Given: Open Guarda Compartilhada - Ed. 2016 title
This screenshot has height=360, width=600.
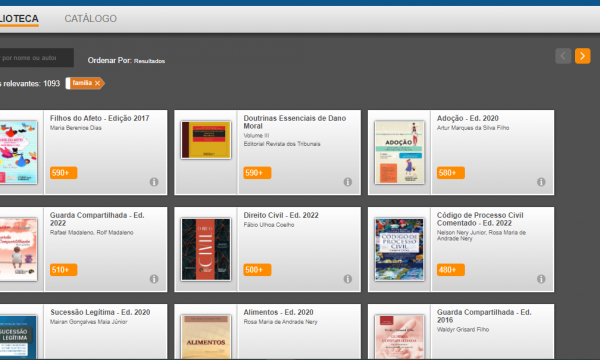Looking at the screenshot, I should pos(484,316).
